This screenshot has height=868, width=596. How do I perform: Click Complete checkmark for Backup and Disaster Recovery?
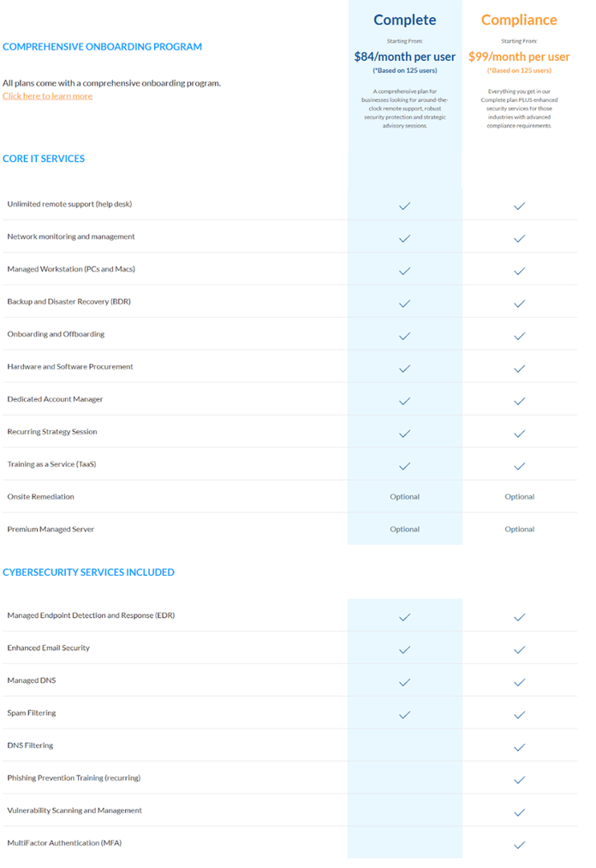coord(404,303)
